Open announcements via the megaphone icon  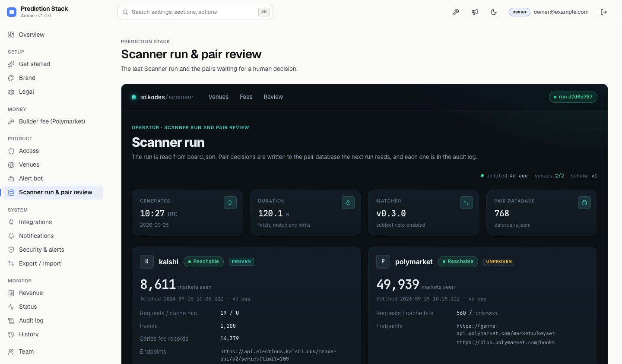[475, 12]
